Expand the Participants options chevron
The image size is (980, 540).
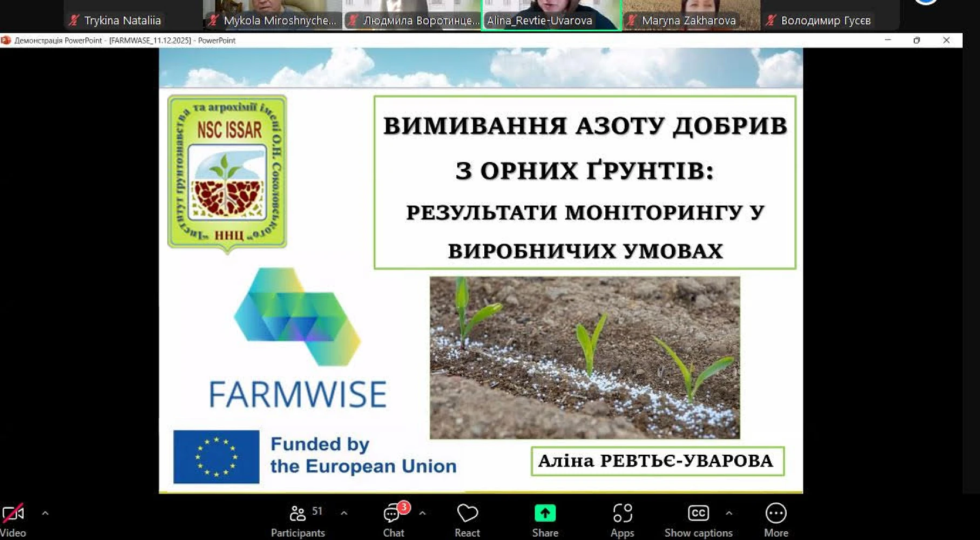344,514
